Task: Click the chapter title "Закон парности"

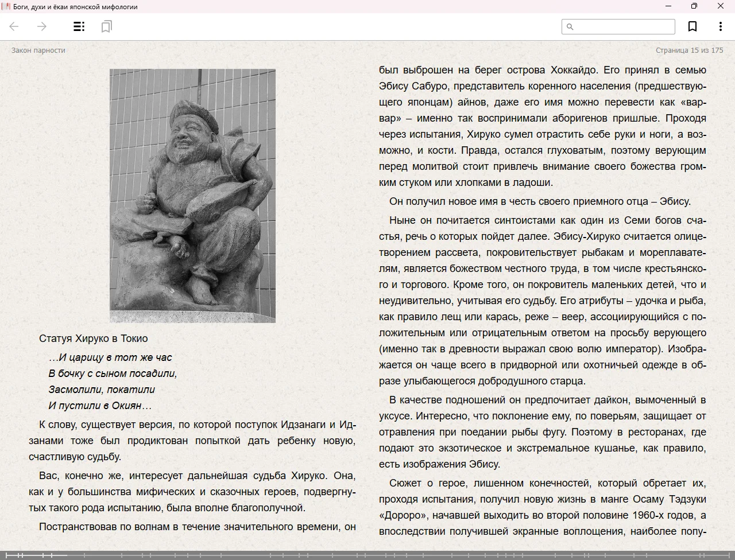Action: [x=38, y=50]
